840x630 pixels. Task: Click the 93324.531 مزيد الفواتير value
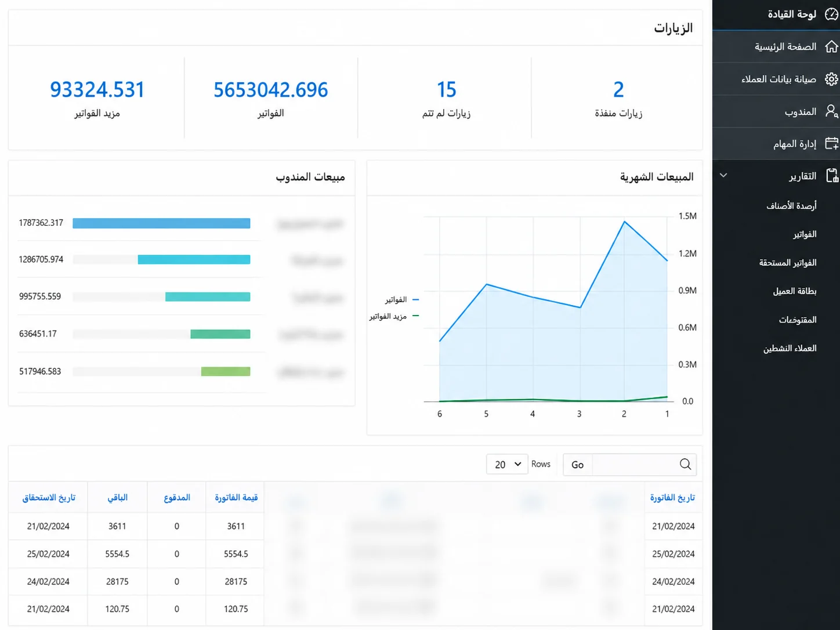[x=97, y=90]
